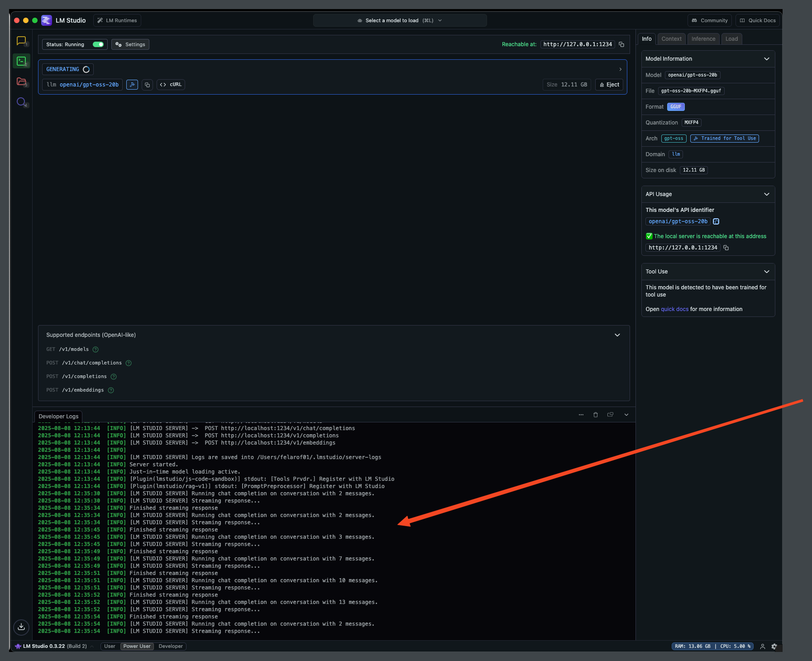This screenshot has height=661, width=812.
Task: Copy the openai/gpt-oss-20b API identifier
Action: coord(716,221)
